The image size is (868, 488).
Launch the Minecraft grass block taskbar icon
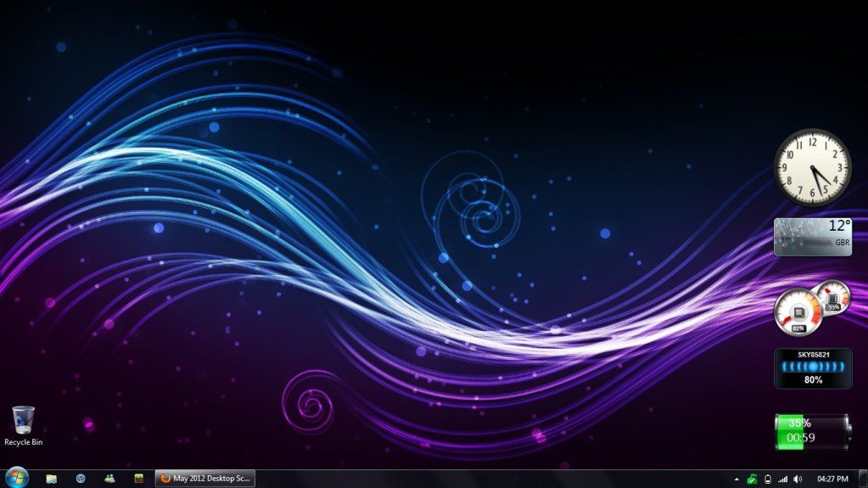pyautogui.click(x=139, y=479)
